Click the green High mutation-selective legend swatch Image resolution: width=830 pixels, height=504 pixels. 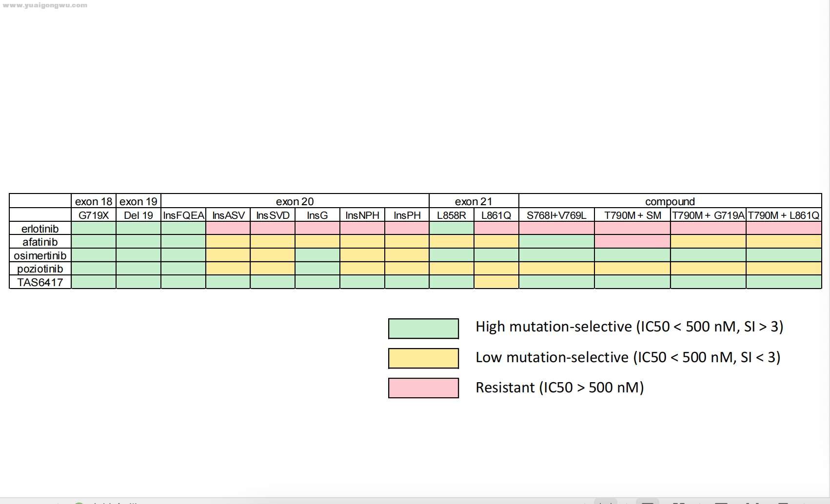pos(423,329)
